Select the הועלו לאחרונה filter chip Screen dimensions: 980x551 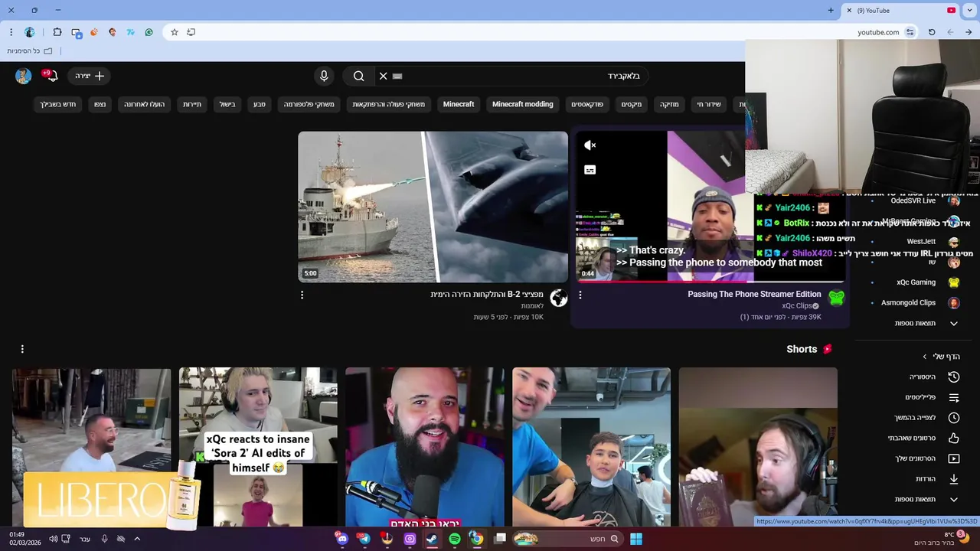point(144,104)
